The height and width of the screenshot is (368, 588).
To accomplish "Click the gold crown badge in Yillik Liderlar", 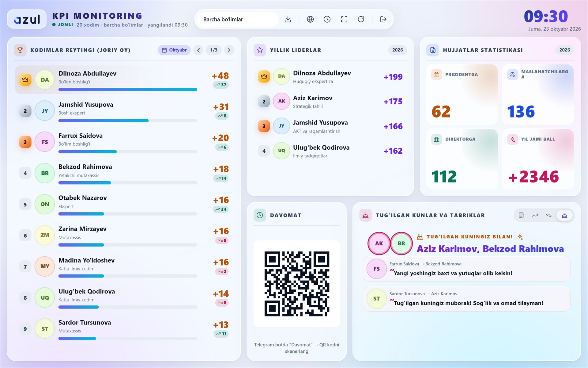I will [264, 76].
